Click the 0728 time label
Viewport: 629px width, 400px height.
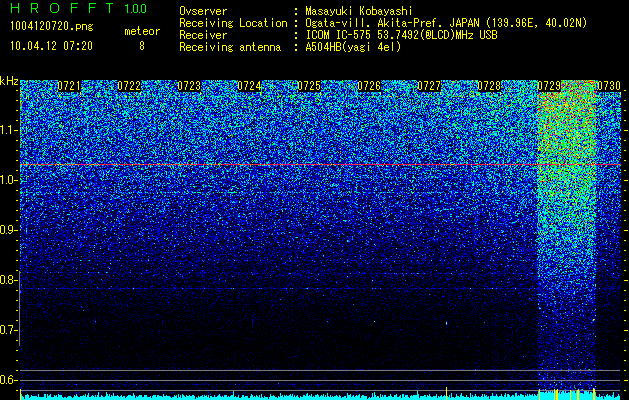(489, 86)
